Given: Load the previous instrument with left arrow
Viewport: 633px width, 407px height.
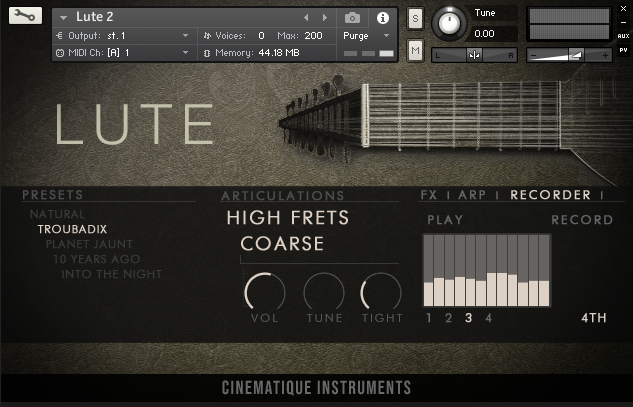Looking at the screenshot, I should (x=306, y=17).
